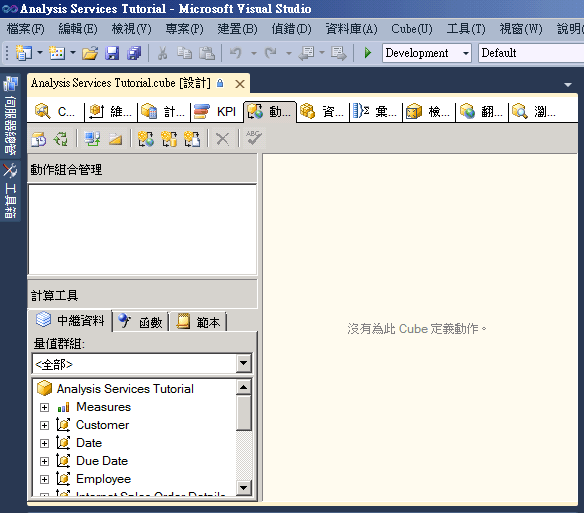
Task: Click the New Reporting Action icon
Action: pyautogui.click(x=192, y=139)
